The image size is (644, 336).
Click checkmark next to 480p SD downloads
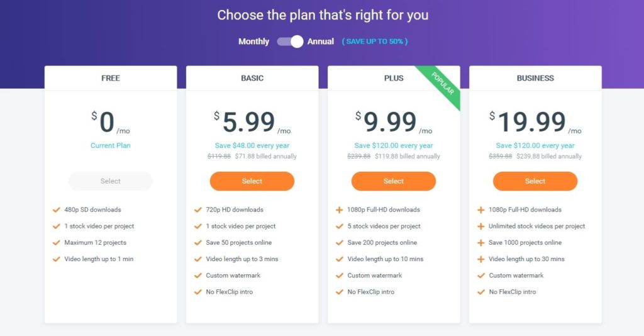(x=56, y=210)
